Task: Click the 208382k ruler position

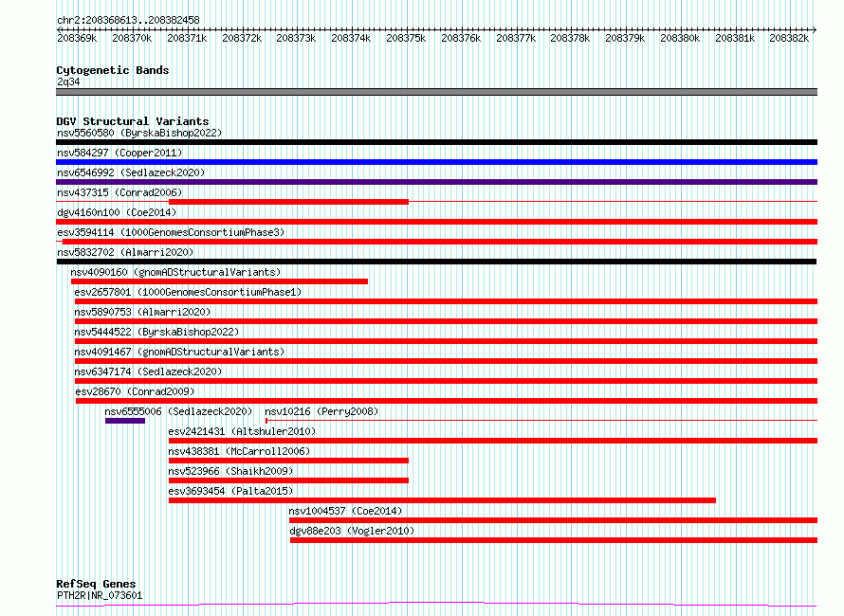Action: click(789, 38)
